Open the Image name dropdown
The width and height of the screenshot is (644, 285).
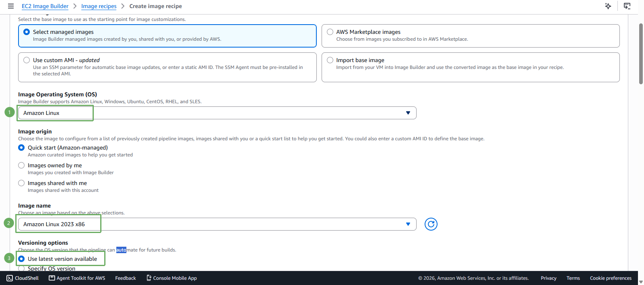[x=217, y=224]
